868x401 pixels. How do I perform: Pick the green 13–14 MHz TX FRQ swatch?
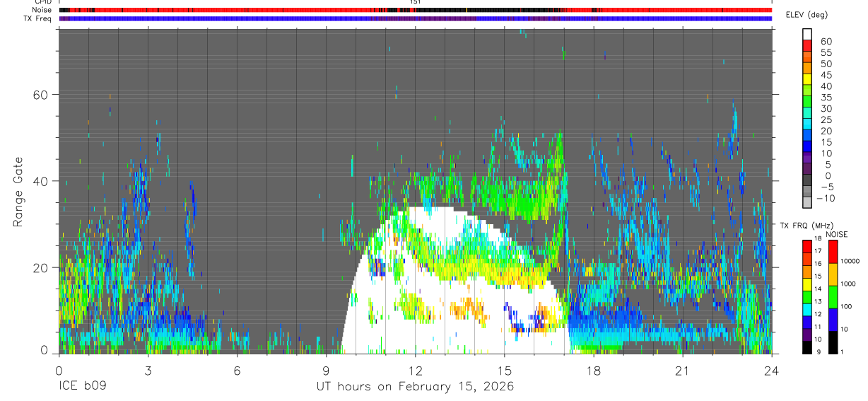(x=807, y=296)
